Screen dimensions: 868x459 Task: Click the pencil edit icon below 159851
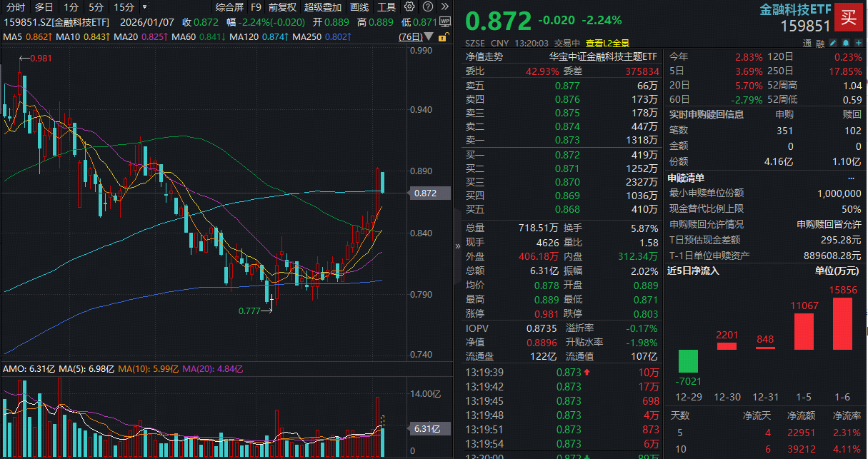(x=833, y=43)
